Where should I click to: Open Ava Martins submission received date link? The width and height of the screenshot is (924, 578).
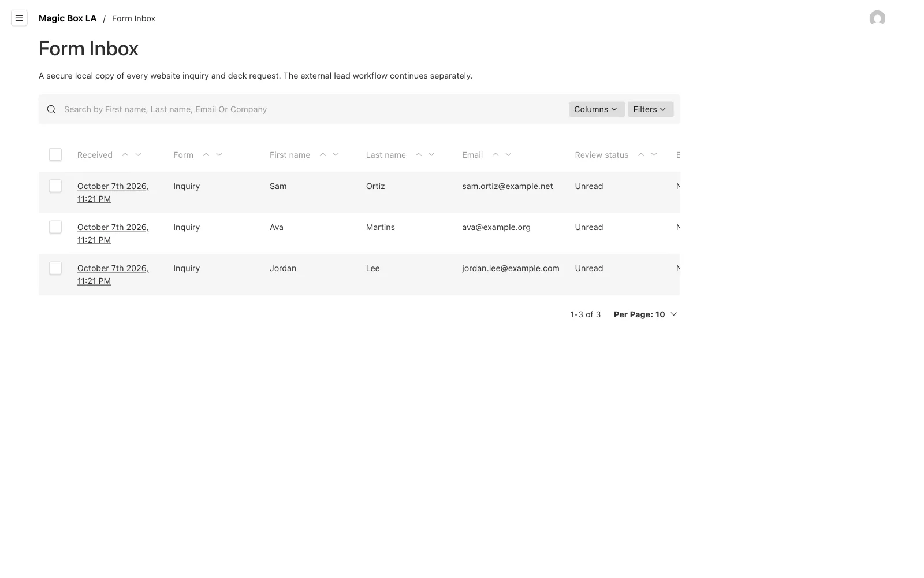[113, 234]
